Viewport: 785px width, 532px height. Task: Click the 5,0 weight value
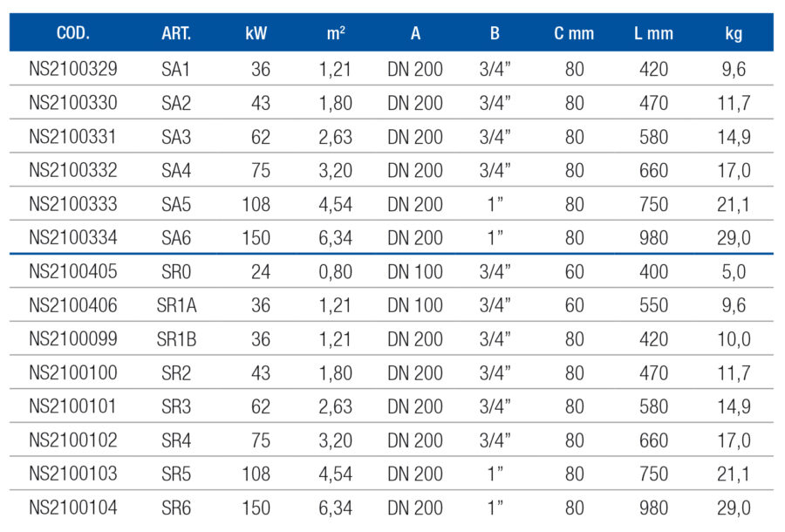(x=734, y=271)
